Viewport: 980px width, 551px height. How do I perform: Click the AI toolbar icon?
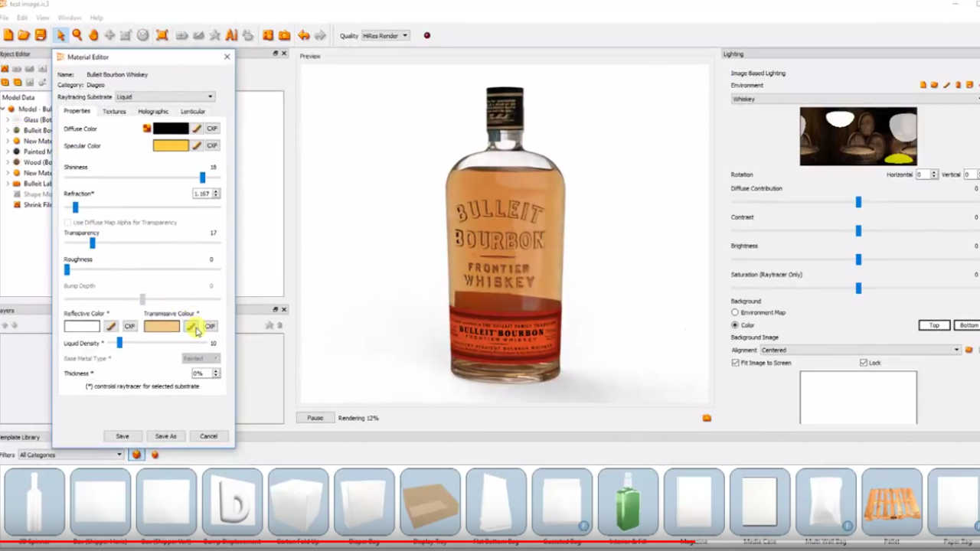pyautogui.click(x=231, y=35)
